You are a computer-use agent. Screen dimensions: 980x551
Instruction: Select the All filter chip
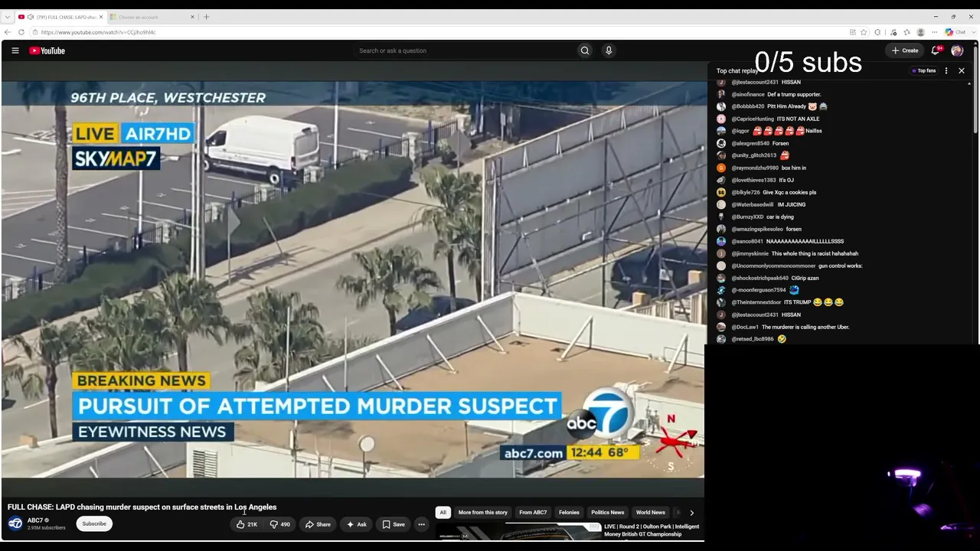(x=443, y=513)
